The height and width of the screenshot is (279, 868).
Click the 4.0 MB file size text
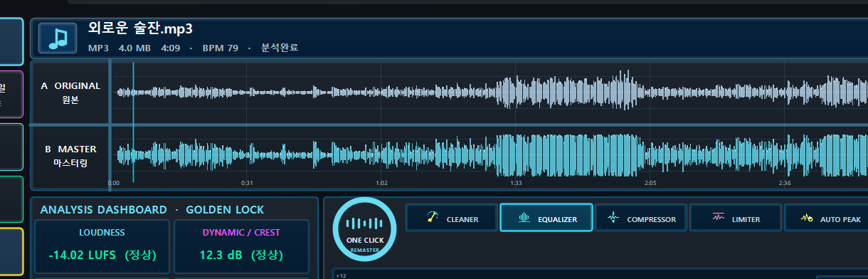[134, 48]
